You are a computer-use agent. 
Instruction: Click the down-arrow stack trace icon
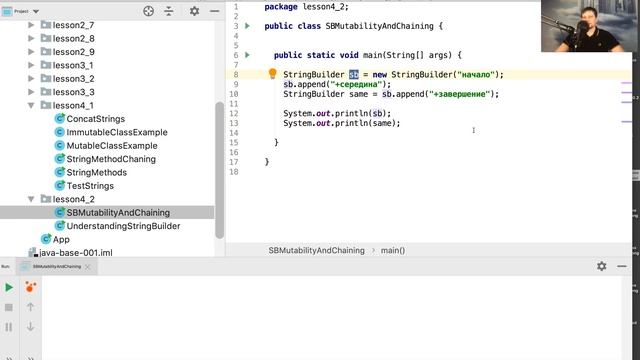point(30,327)
